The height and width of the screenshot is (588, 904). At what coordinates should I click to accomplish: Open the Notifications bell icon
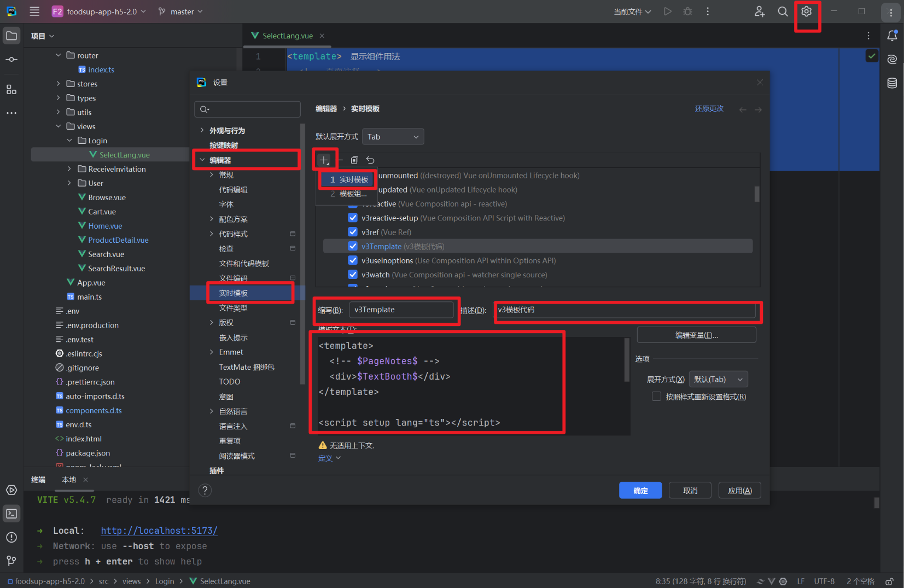pos(892,36)
